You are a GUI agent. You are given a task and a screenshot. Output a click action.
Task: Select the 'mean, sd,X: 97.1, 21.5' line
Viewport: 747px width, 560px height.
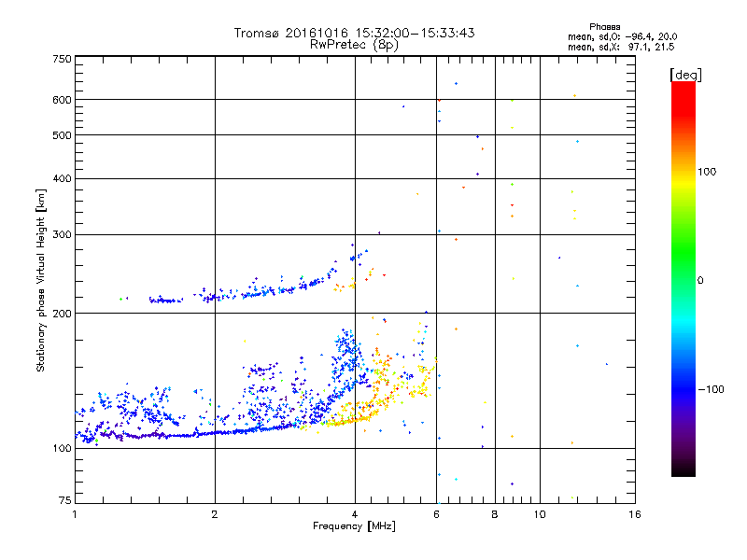[621, 47]
